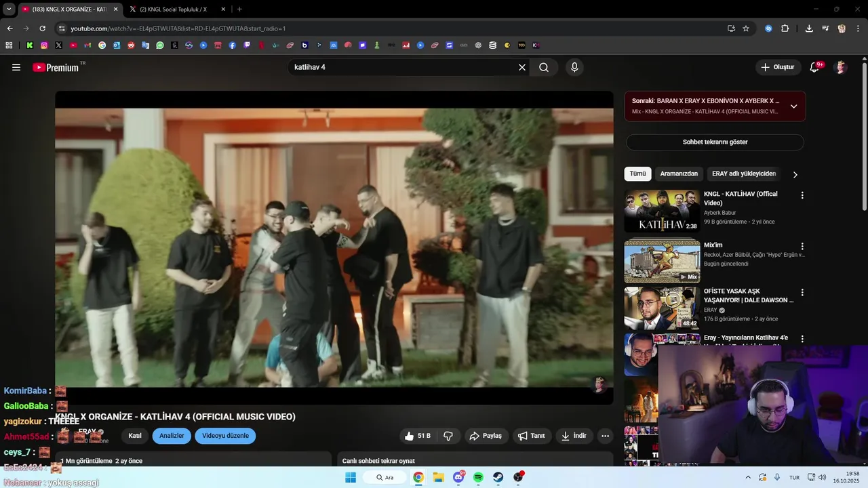Open Spotify from the taskbar

click(478, 477)
